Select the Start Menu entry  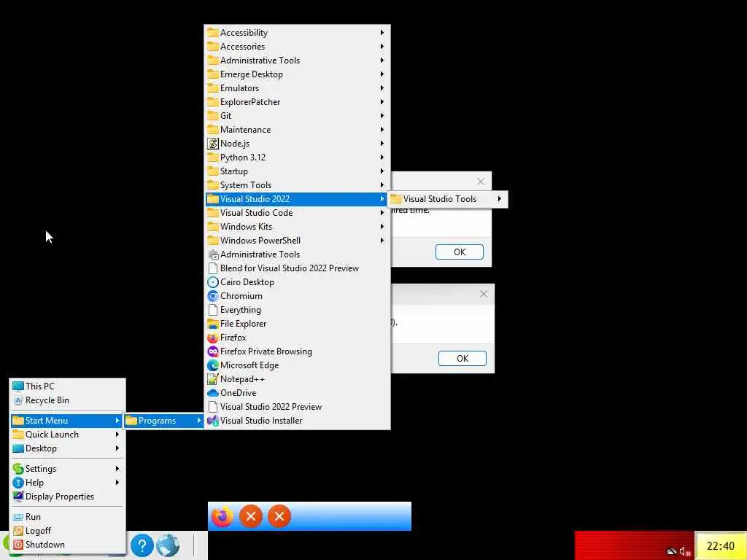pos(68,421)
